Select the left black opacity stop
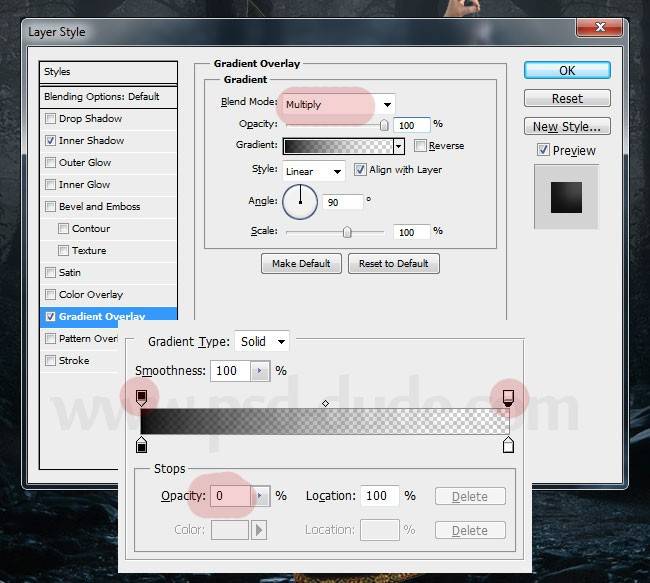 click(x=141, y=397)
